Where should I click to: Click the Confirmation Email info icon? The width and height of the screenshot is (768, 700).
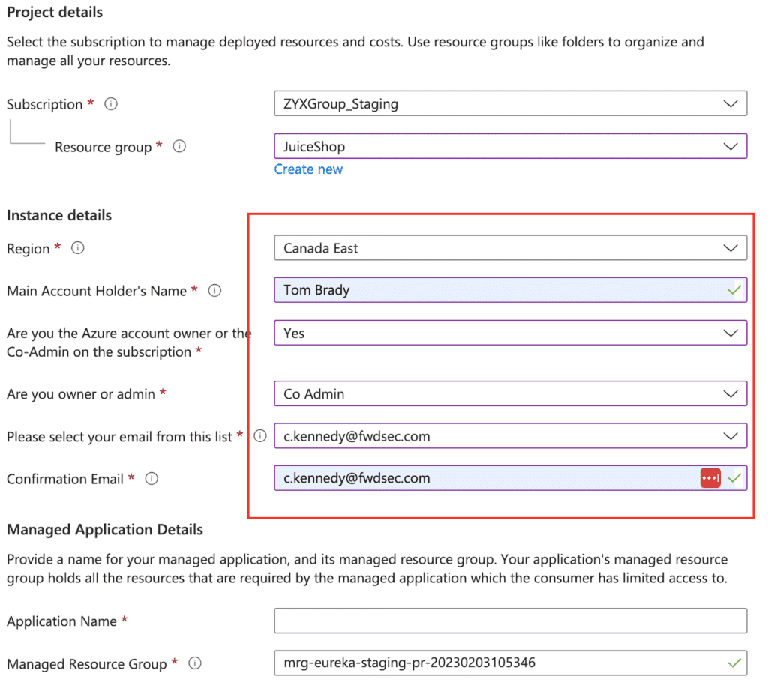pyautogui.click(x=151, y=478)
